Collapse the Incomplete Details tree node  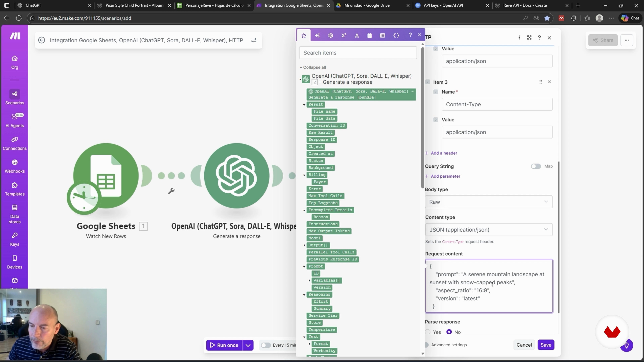304,210
